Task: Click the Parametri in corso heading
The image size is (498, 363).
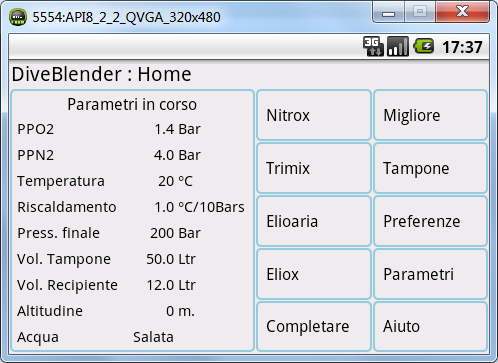Action: tap(132, 104)
